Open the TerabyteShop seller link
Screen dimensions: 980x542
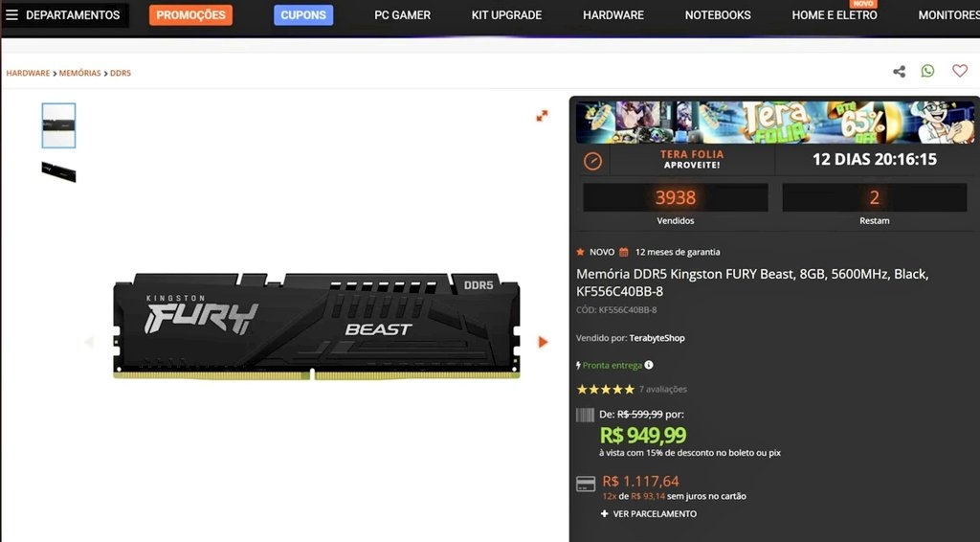[657, 338]
